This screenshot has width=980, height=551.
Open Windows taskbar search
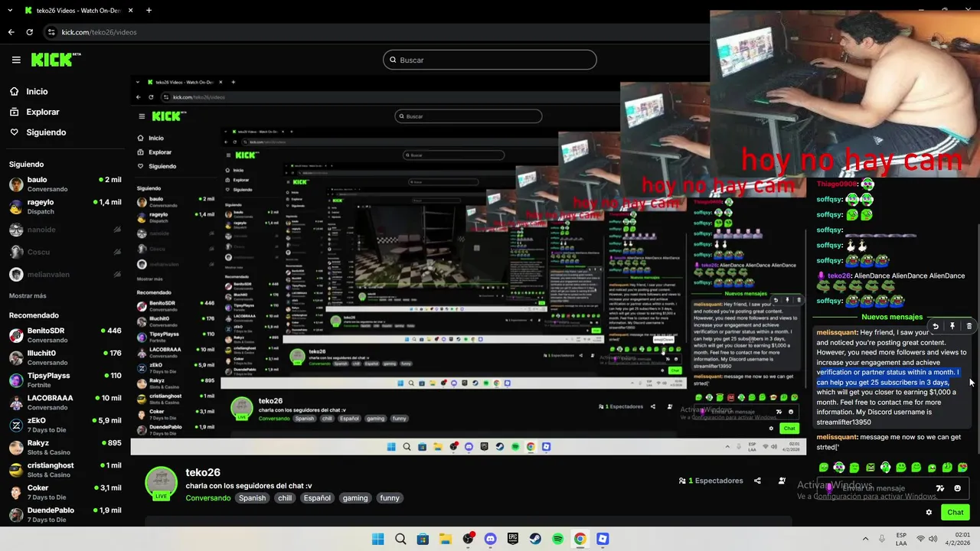point(400,539)
